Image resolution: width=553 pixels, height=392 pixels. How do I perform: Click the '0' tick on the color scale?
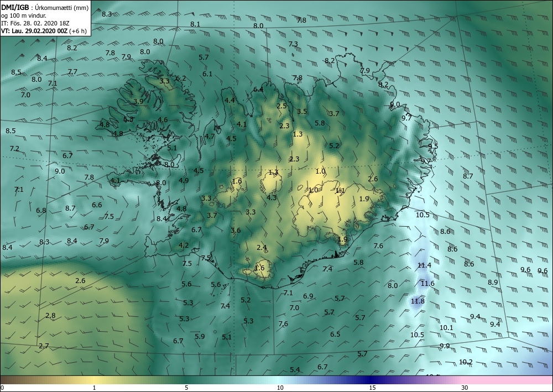coord(2,388)
